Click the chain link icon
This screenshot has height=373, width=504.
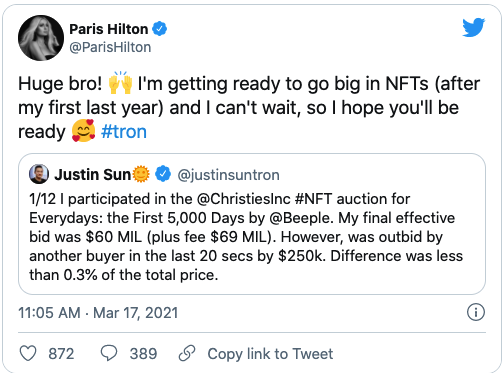tap(187, 353)
